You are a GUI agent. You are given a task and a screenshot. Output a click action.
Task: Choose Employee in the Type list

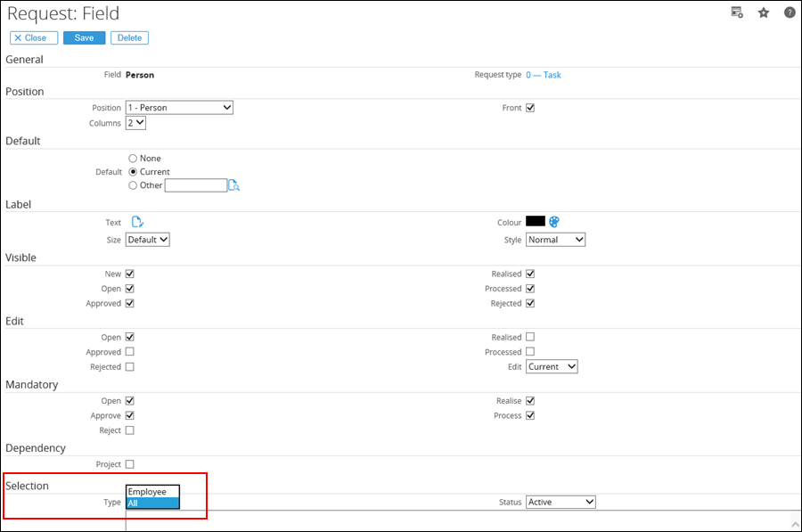[x=152, y=491]
